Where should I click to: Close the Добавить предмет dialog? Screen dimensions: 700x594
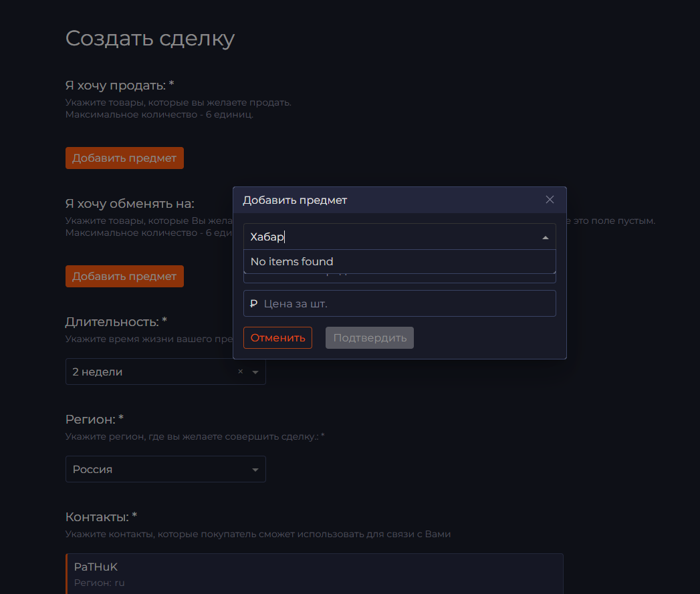tap(550, 200)
